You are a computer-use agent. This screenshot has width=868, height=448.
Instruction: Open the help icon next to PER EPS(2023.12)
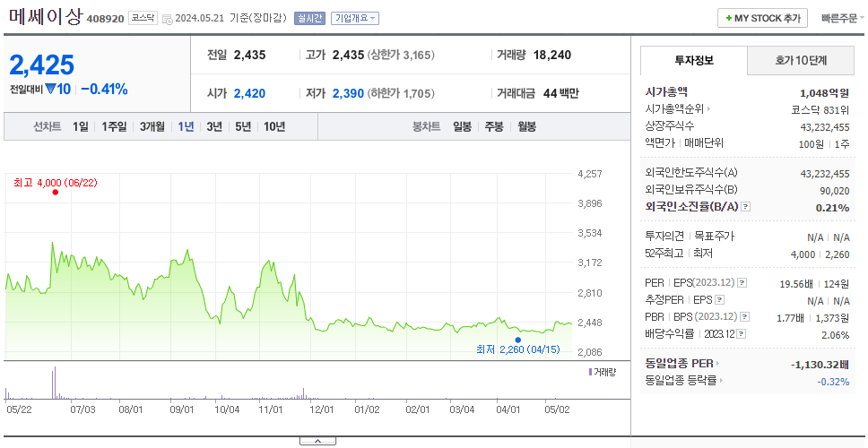[x=742, y=283]
